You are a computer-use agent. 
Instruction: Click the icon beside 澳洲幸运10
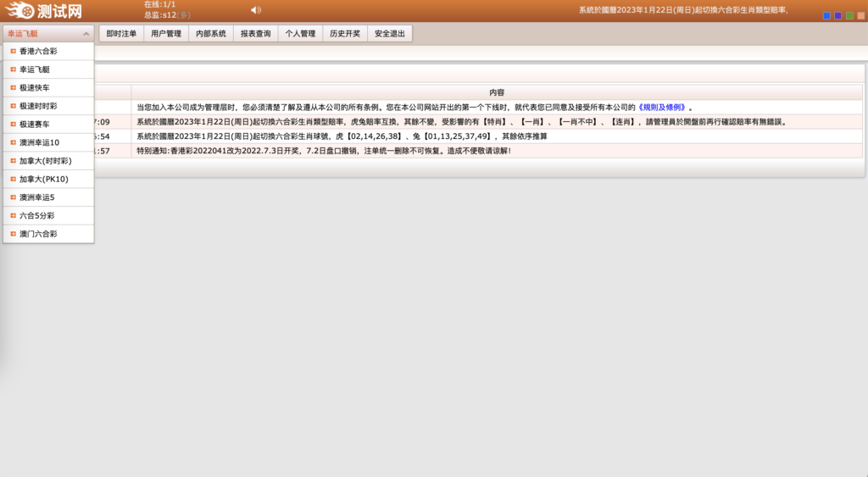(13, 142)
